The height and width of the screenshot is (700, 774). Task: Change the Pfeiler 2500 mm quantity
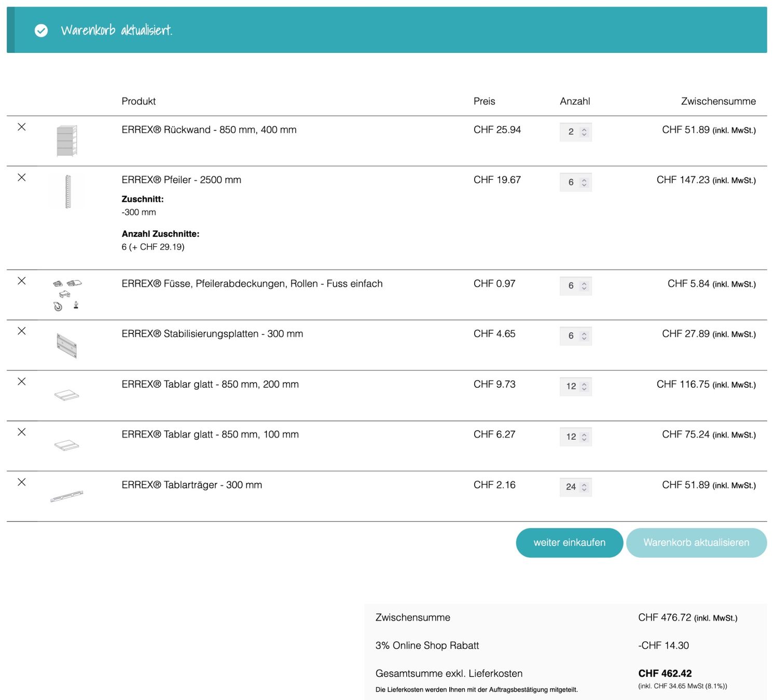(x=576, y=183)
